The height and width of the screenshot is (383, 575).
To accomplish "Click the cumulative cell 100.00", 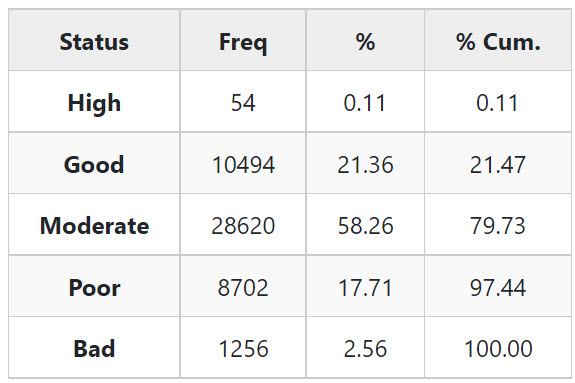I will click(498, 348).
